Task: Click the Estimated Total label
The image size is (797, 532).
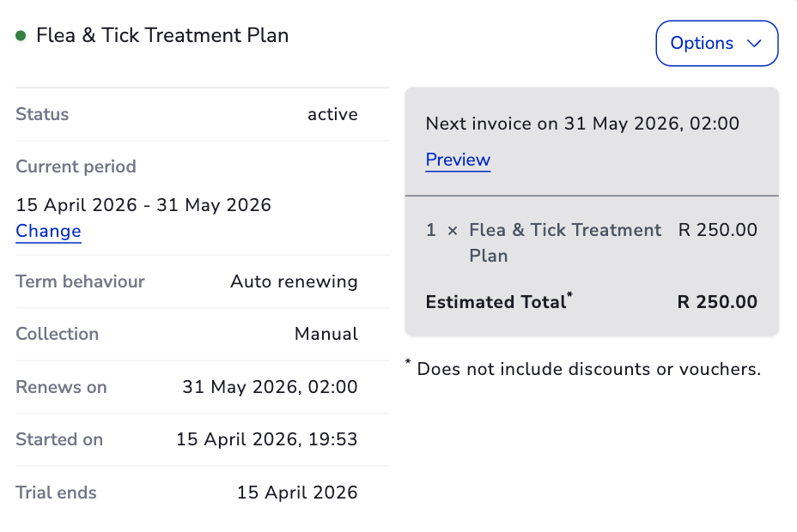Action: point(496,302)
